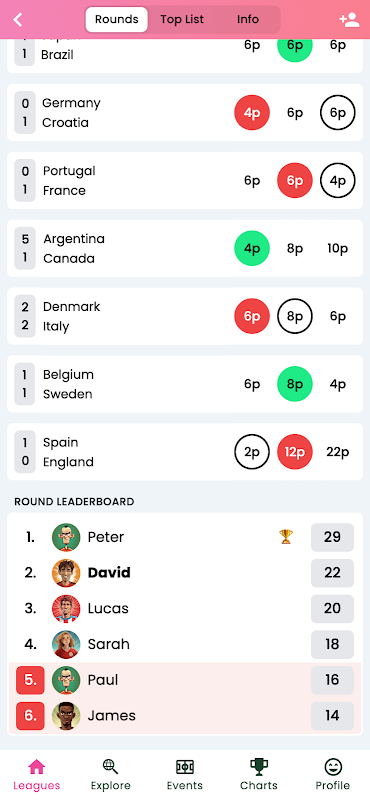This screenshot has height=800, width=370.
Task: Select outlined 4p option for Portugal–France
Action: (338, 181)
